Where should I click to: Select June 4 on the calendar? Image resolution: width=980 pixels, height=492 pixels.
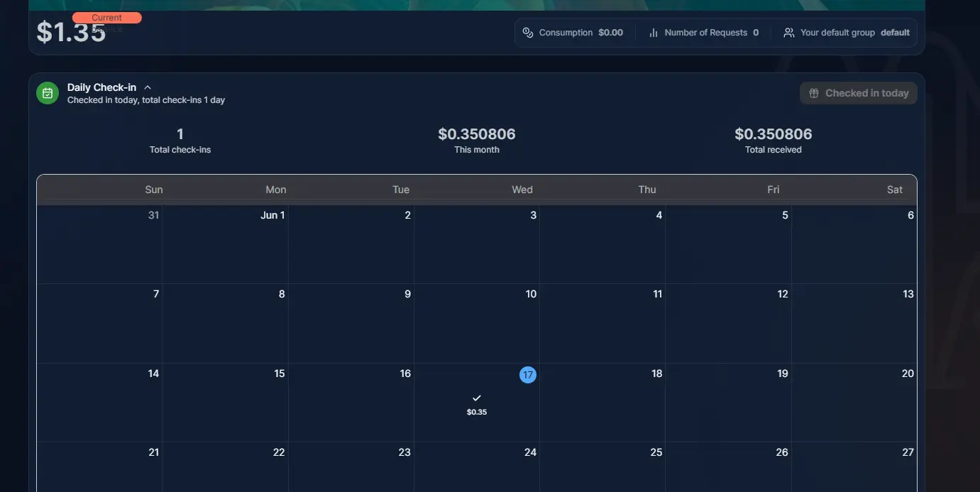click(x=602, y=245)
